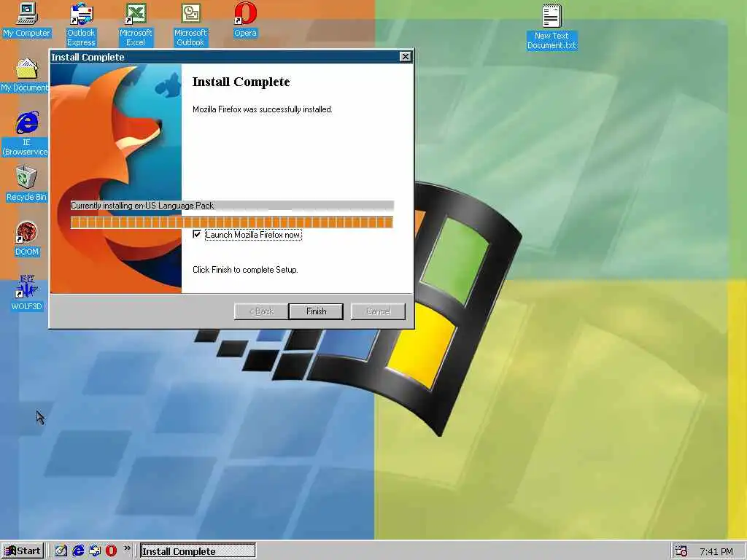Uncheck Launch Mozilla Firefox now checkbox
This screenshot has width=747, height=560.
[x=197, y=234]
